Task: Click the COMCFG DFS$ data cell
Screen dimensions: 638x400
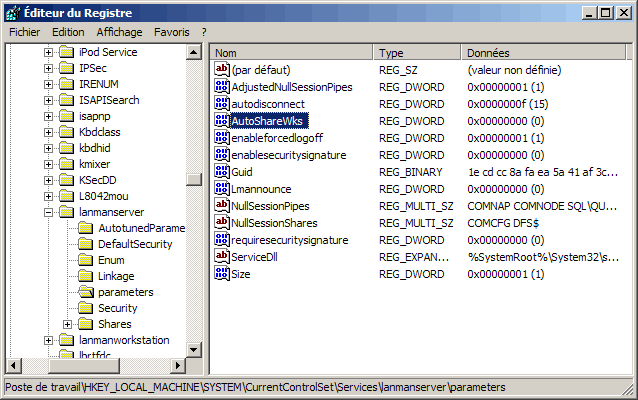Action: (x=503, y=223)
